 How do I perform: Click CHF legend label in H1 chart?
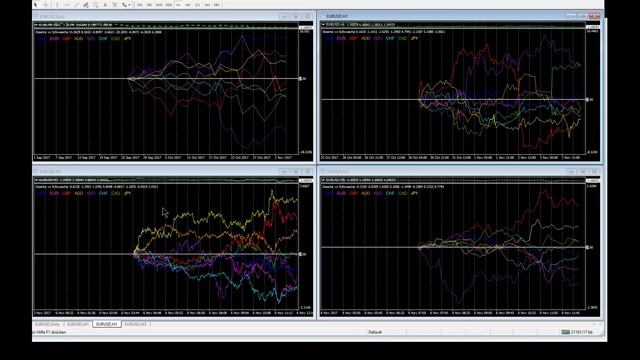click(390, 38)
